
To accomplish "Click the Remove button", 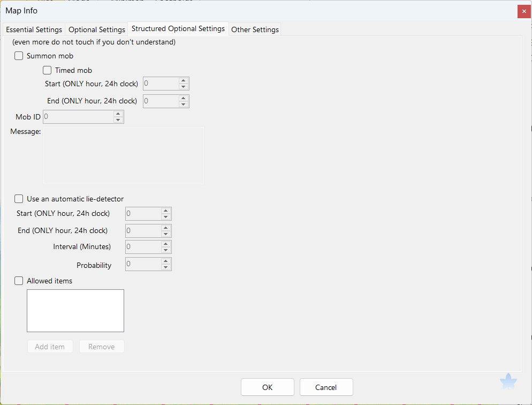I will (x=102, y=347).
